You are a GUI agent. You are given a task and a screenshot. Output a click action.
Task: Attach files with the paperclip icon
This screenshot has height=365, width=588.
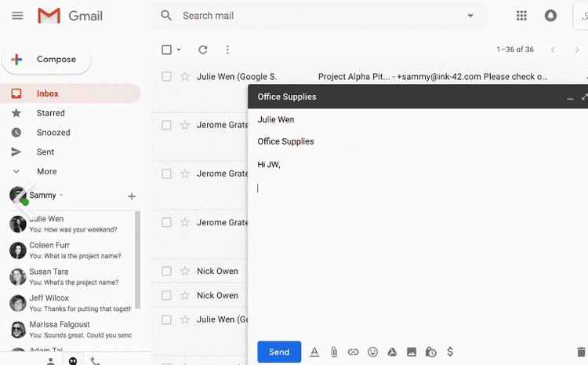334,352
